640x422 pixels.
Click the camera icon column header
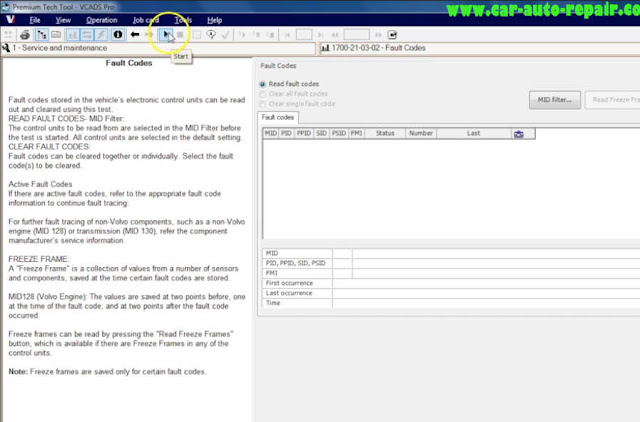click(x=519, y=134)
